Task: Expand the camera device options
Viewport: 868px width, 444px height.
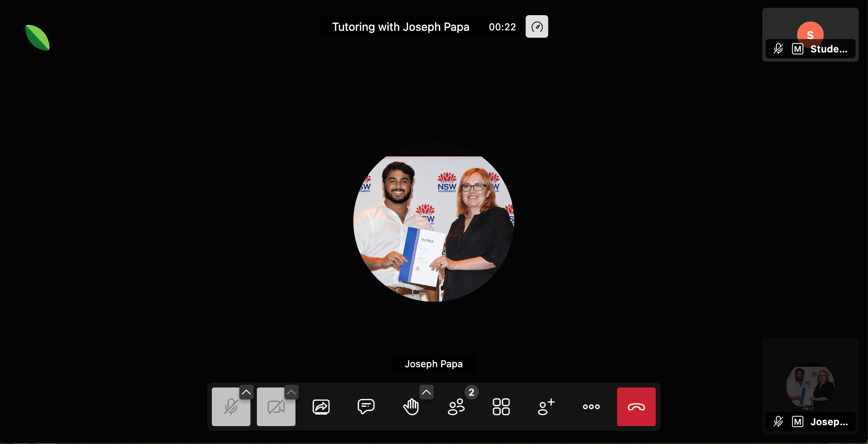Action: 291,392
